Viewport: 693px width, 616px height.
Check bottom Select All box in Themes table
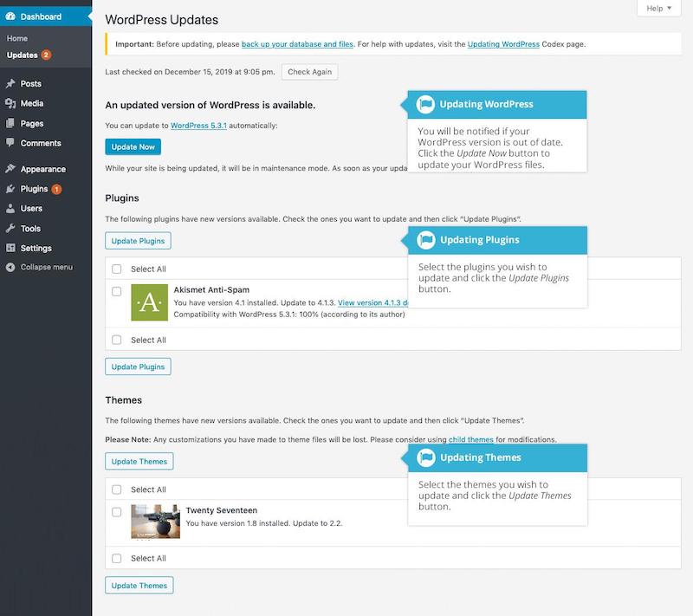pyautogui.click(x=117, y=558)
